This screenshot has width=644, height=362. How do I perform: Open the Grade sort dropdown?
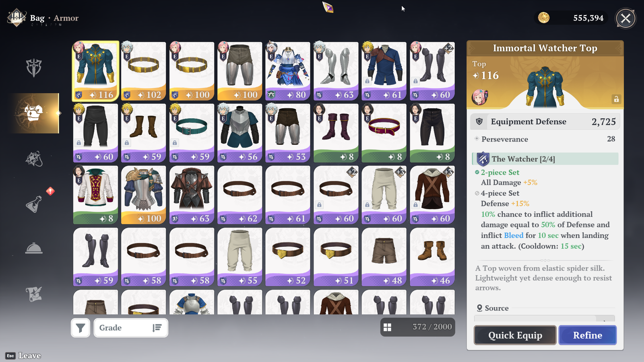click(x=131, y=328)
